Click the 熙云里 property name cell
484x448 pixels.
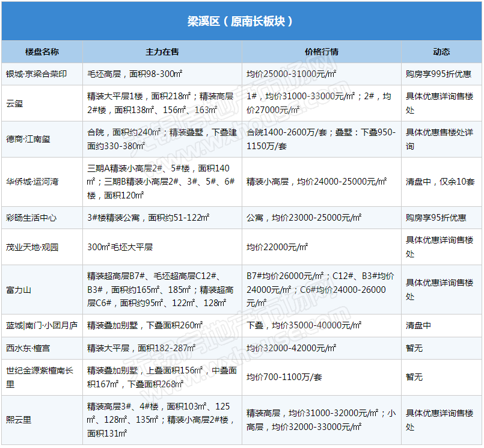click(19, 420)
